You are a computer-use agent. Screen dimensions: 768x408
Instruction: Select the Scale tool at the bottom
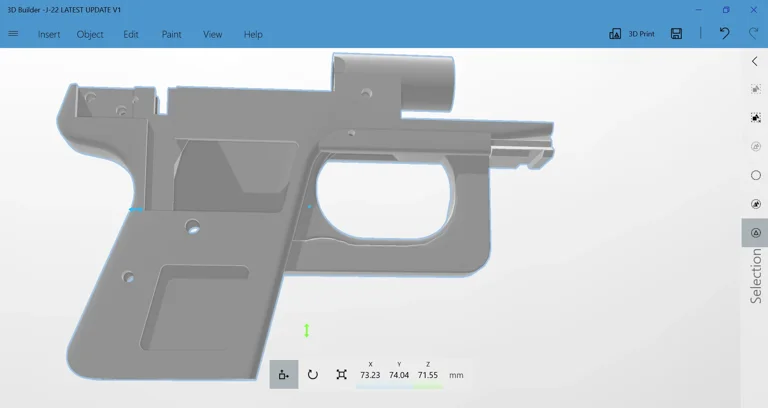pyautogui.click(x=341, y=374)
